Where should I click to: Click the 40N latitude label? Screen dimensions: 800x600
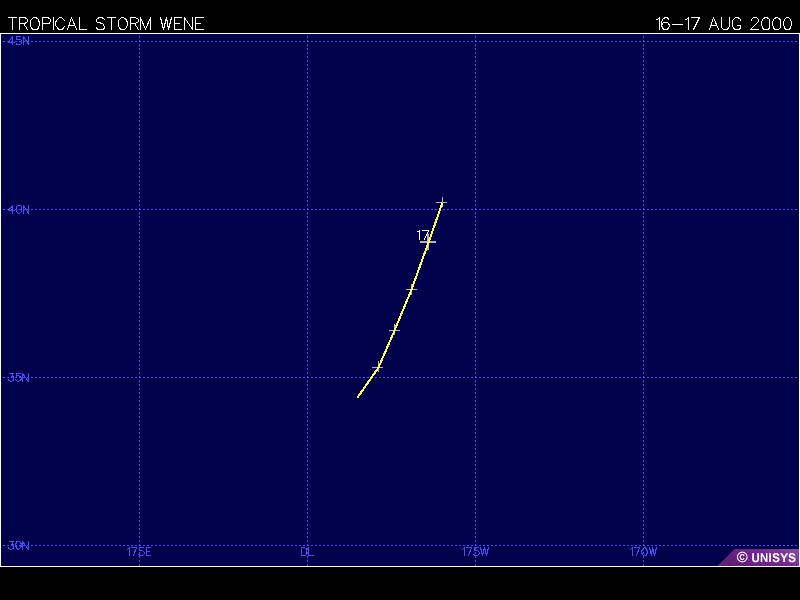pos(18,209)
